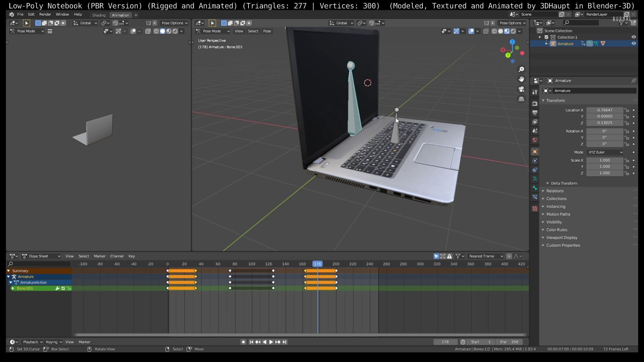Open the Render menu

click(45, 14)
